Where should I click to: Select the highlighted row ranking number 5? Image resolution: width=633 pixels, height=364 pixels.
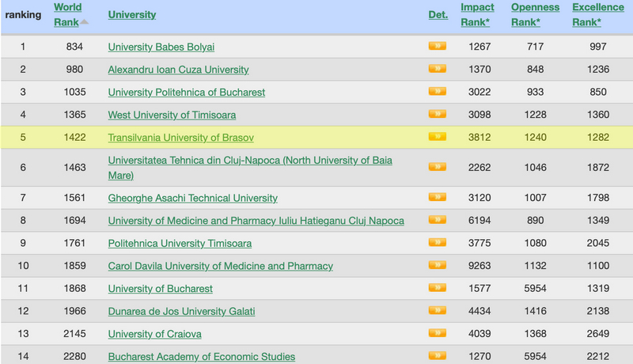point(23,137)
